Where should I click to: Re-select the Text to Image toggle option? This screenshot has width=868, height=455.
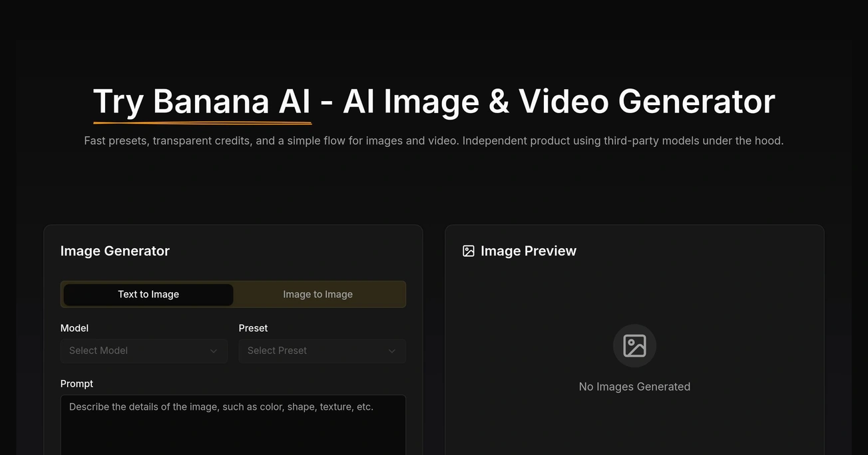[147, 294]
